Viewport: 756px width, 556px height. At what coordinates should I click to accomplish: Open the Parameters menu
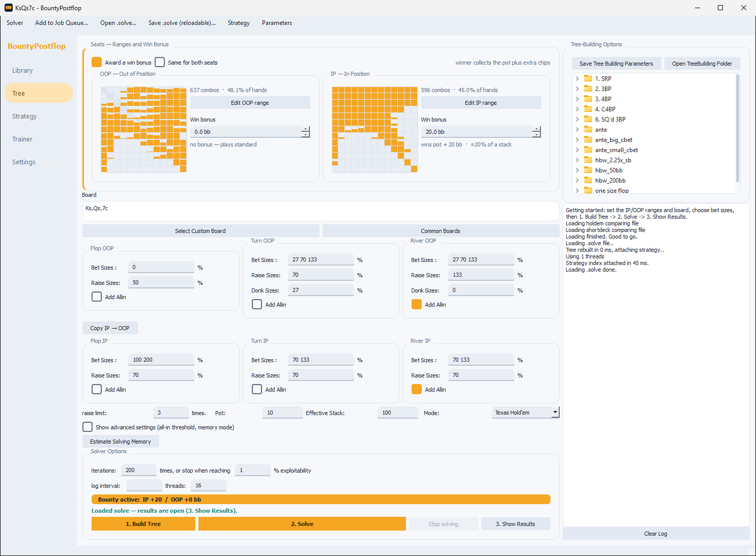pyautogui.click(x=277, y=23)
